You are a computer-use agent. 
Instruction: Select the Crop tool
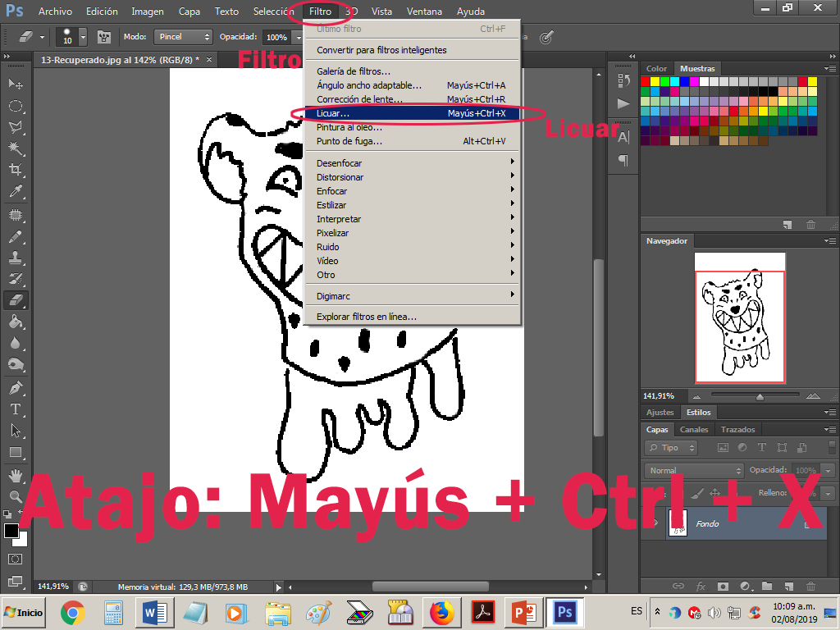point(16,170)
